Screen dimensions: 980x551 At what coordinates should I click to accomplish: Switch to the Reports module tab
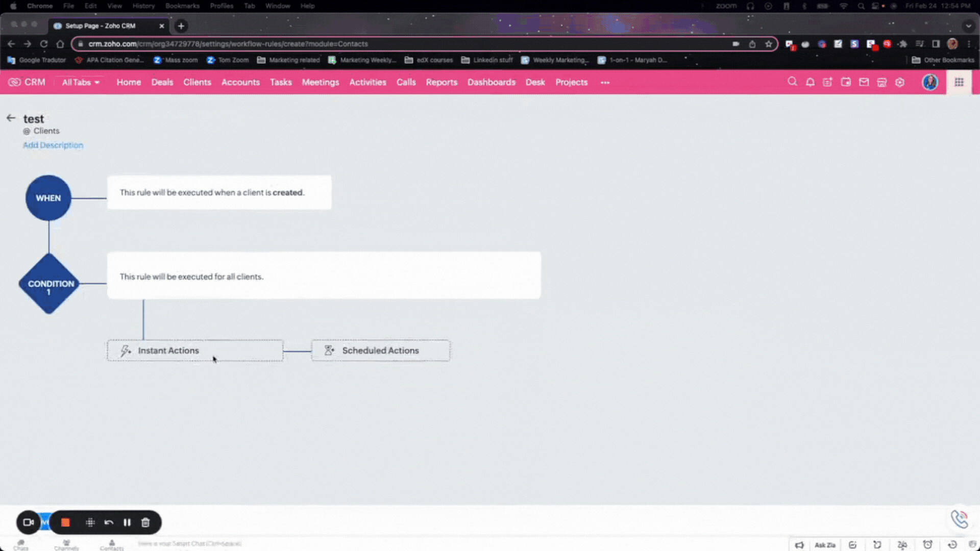[441, 82]
